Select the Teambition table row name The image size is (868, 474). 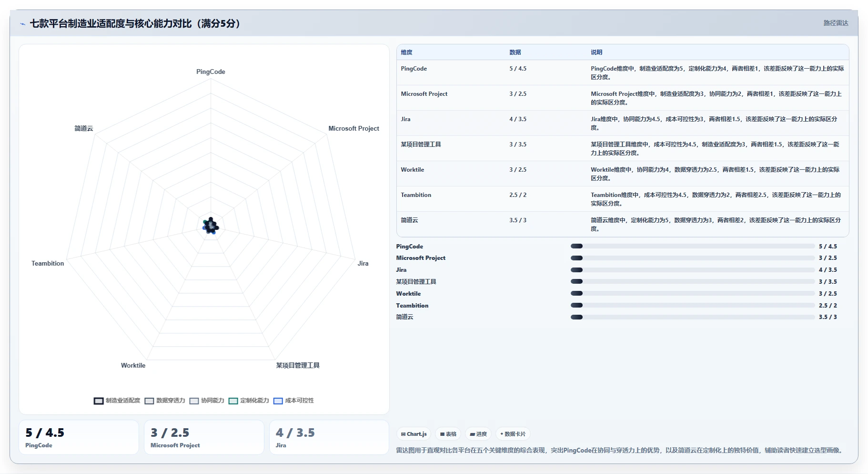416,195
